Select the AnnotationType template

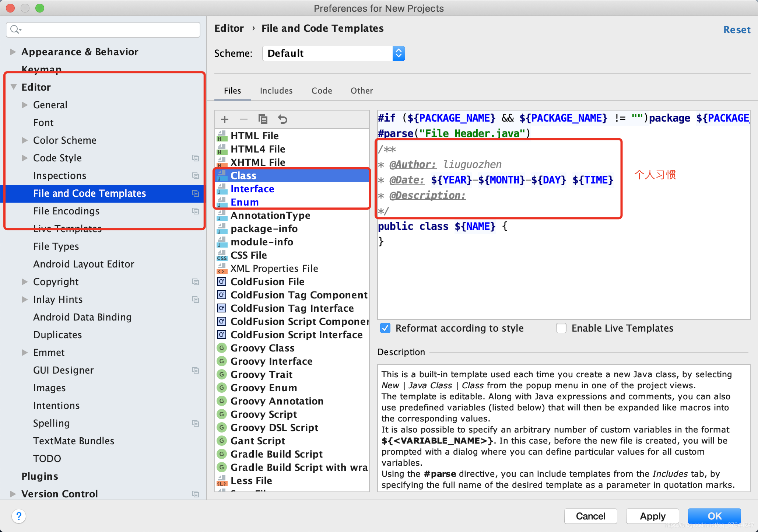(x=292, y=216)
